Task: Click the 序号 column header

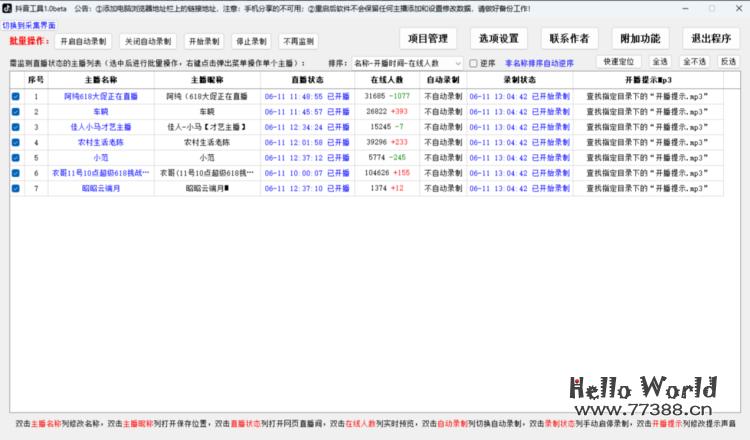Action: coord(36,80)
